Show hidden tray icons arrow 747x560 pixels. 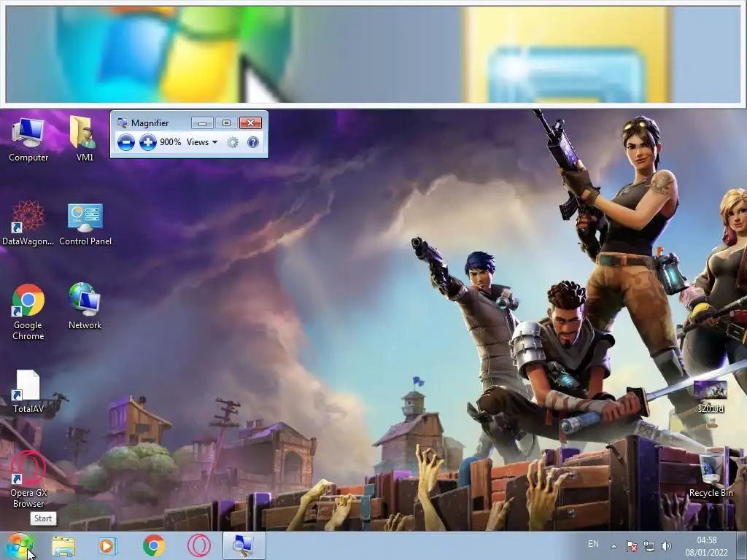tap(614, 546)
